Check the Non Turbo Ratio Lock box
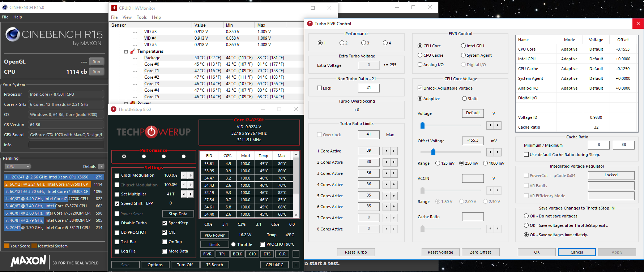 click(320, 88)
